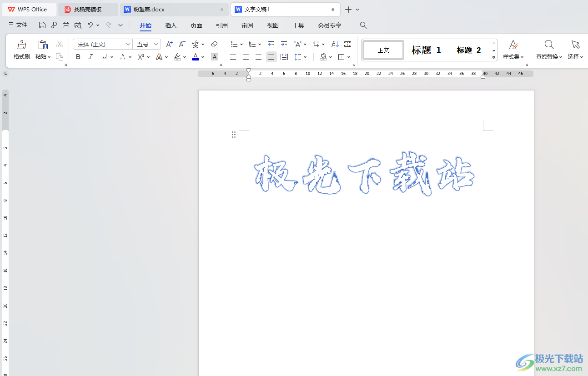
Task: Open the 工具 ribbon tab
Action: tap(298, 25)
